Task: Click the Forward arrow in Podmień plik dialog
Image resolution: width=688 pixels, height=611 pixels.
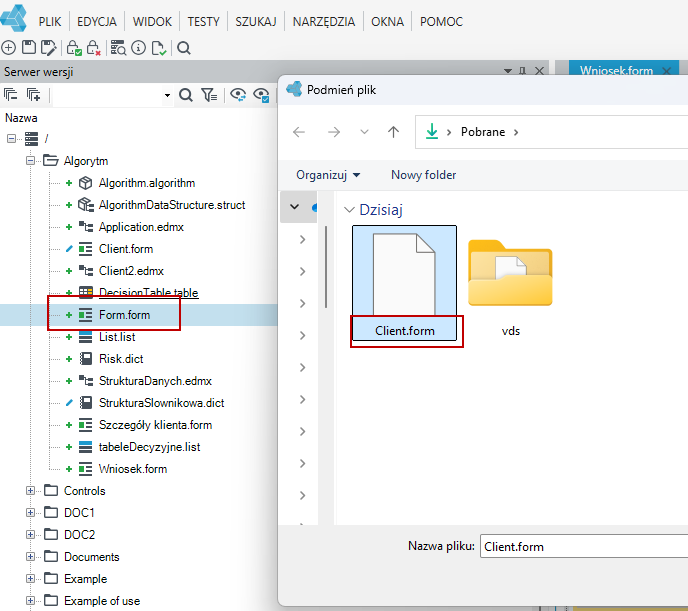Action: point(334,132)
